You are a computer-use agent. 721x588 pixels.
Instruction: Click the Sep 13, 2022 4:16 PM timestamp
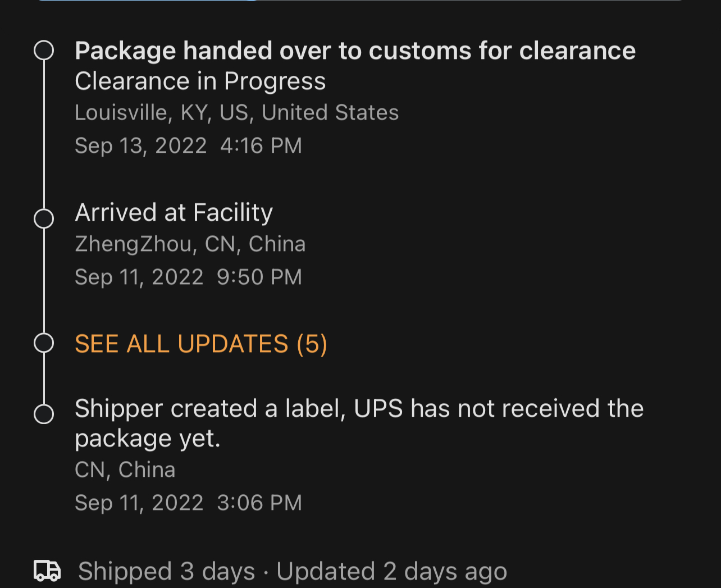click(188, 145)
